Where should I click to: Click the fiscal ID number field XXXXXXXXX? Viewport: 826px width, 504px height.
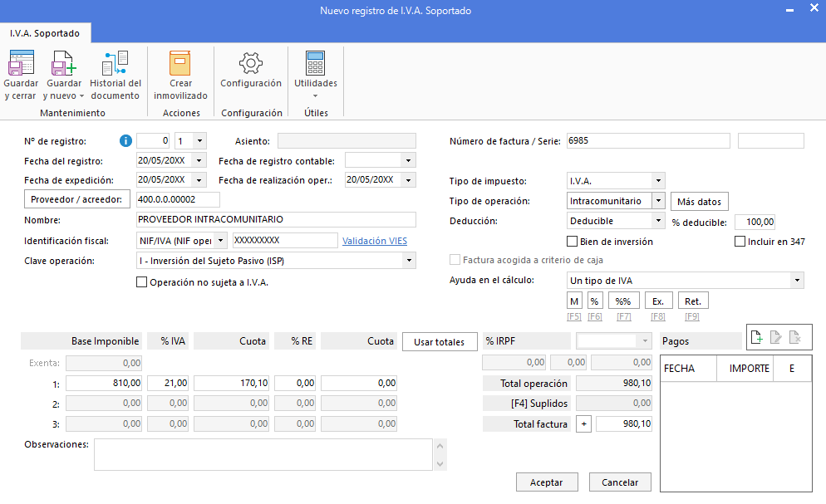point(285,241)
